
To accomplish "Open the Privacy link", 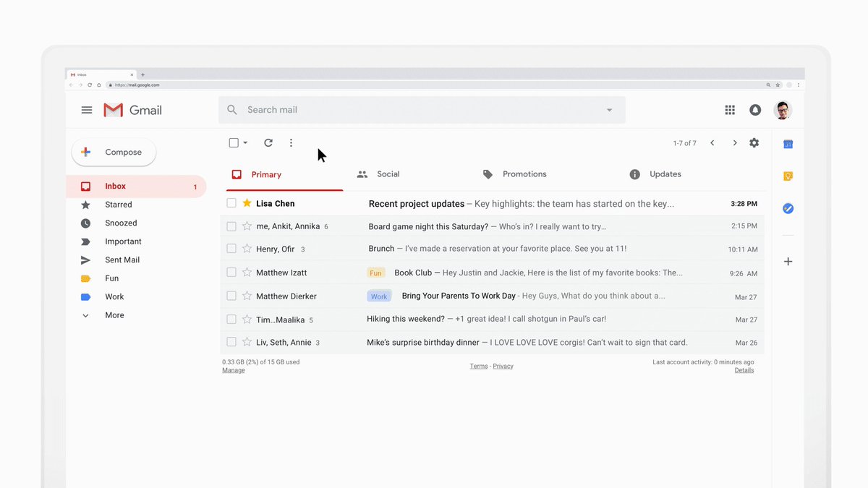I will pyautogui.click(x=503, y=366).
